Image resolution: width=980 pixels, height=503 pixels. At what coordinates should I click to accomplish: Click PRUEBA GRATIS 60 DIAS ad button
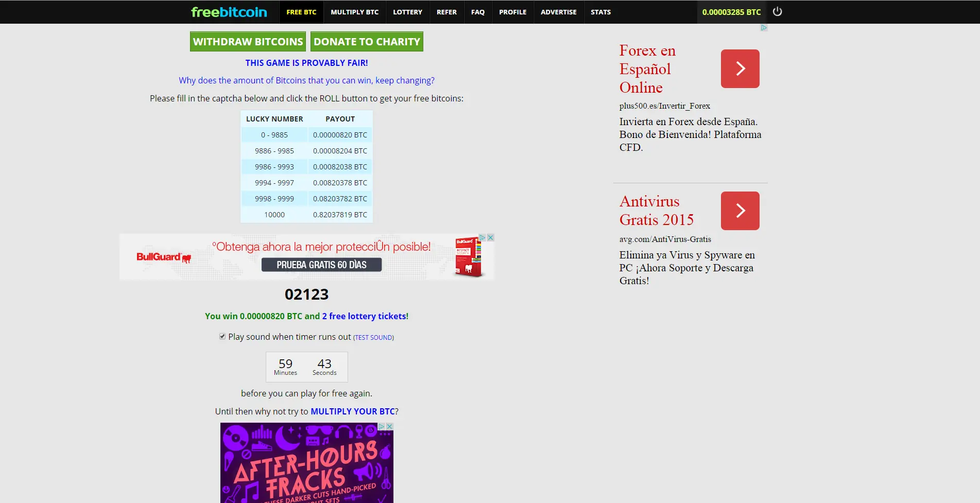pyautogui.click(x=321, y=265)
